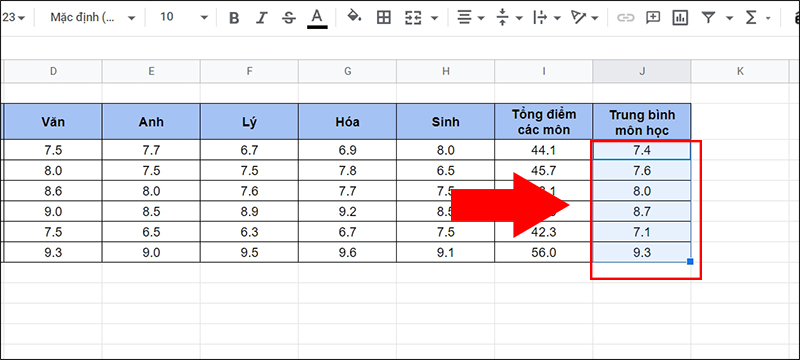Click the fill handle of the selection
Image resolution: width=800 pixels, height=360 pixels.
(690, 262)
